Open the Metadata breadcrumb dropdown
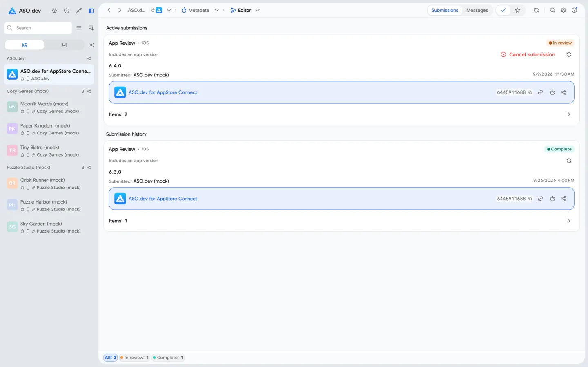588x367 pixels. pos(217,10)
